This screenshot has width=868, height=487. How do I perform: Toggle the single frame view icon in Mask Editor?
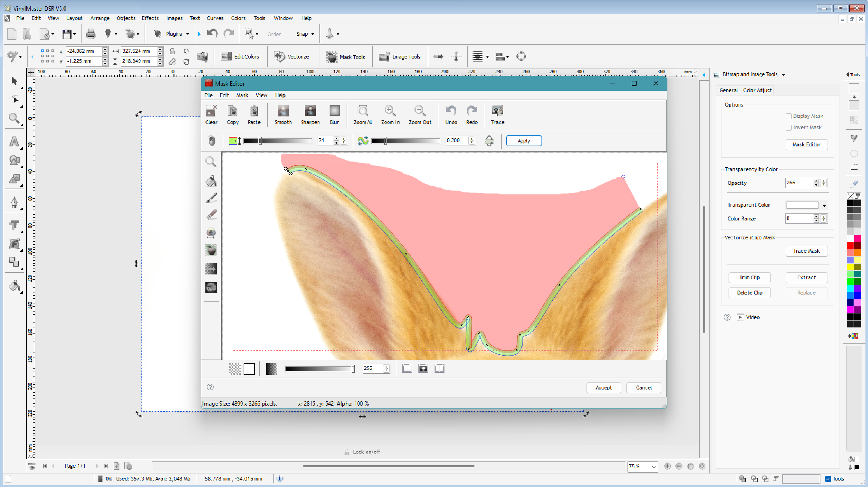click(x=407, y=369)
